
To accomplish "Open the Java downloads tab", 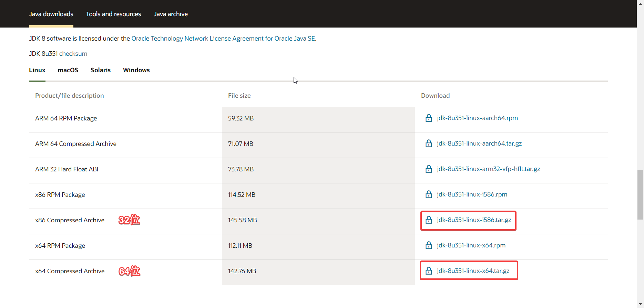I will (x=51, y=14).
